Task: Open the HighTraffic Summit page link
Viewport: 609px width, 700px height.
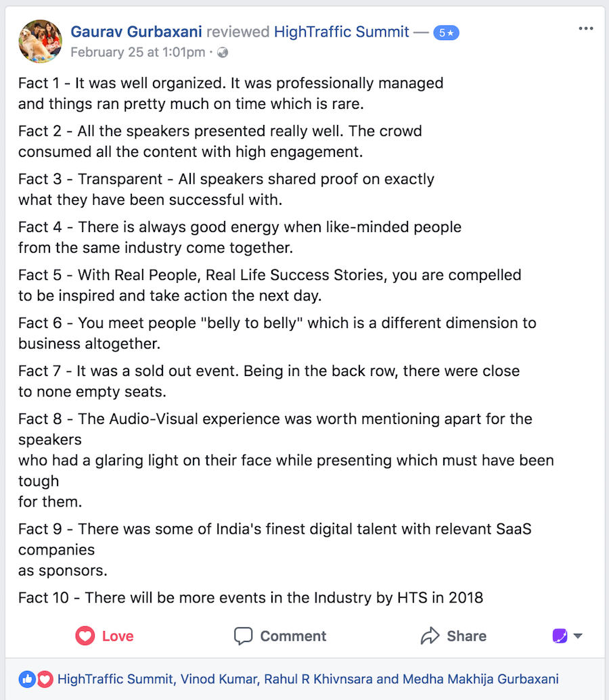Action: click(x=341, y=32)
